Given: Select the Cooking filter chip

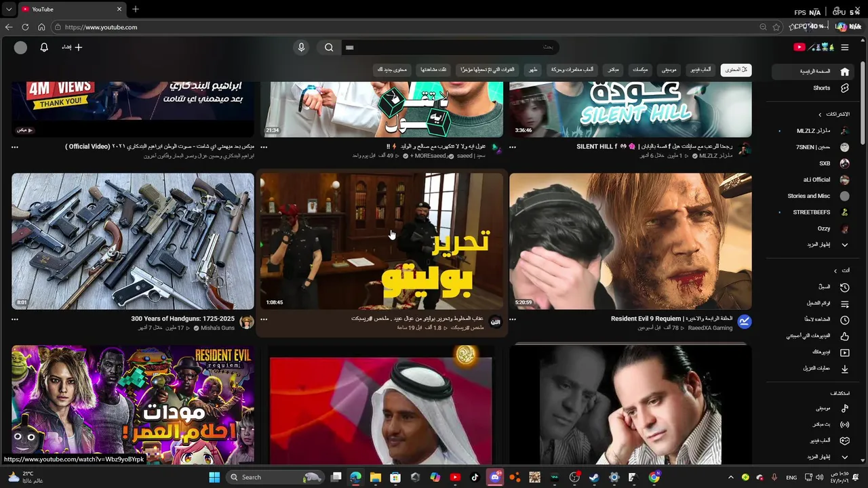Looking at the screenshot, I should click(534, 70).
